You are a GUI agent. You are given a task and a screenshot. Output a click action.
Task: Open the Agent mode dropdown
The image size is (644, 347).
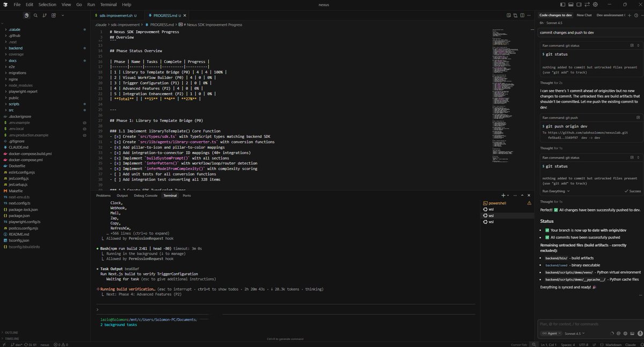[551, 334]
